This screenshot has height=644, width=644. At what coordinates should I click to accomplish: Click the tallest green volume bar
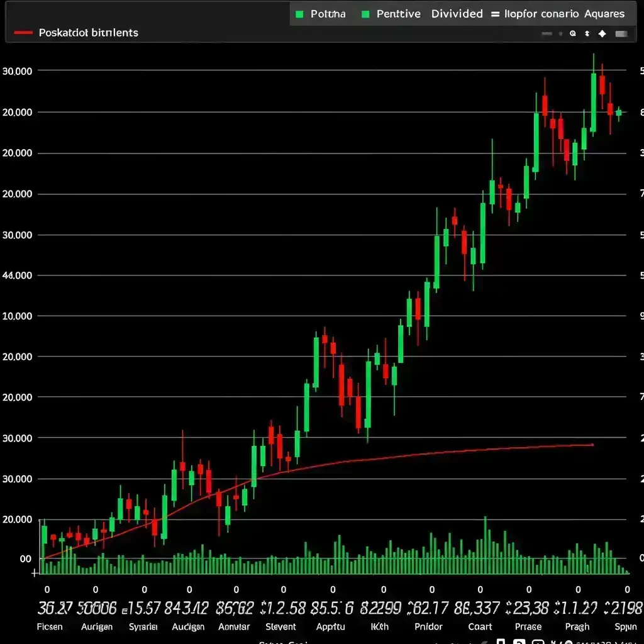485,545
